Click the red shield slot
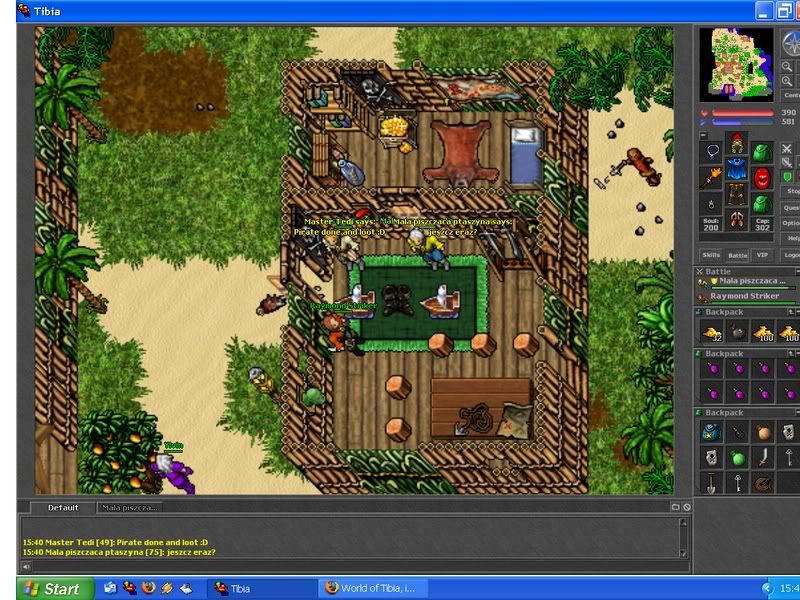The width and height of the screenshot is (800, 600). point(762,178)
